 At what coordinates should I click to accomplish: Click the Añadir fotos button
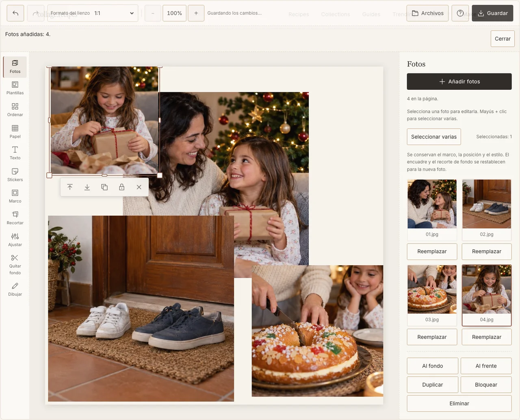(x=459, y=81)
